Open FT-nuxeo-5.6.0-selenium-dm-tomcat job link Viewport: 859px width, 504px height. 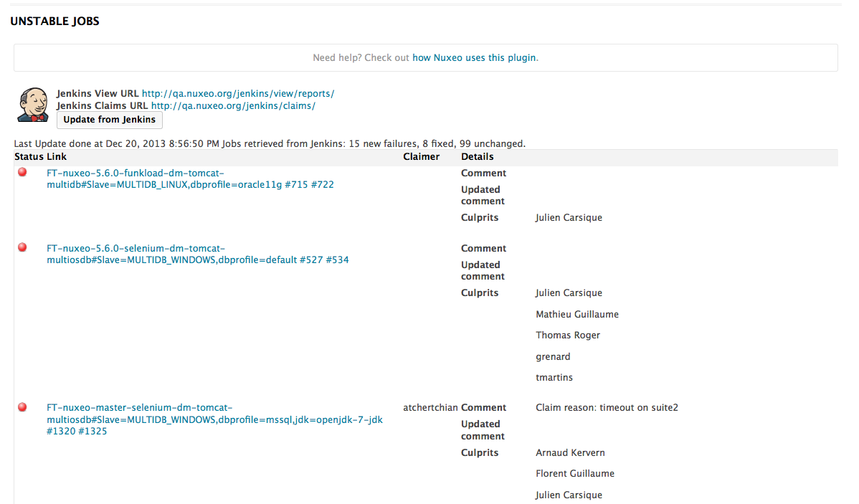(x=198, y=254)
